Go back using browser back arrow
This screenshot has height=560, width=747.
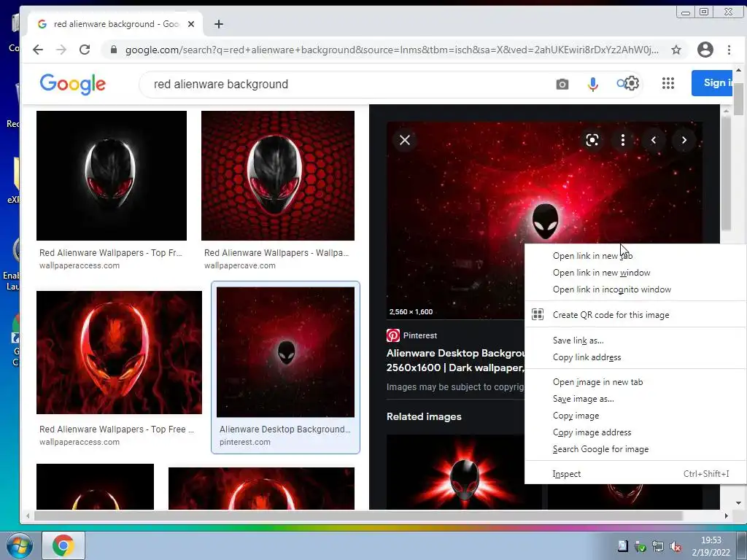(x=38, y=50)
